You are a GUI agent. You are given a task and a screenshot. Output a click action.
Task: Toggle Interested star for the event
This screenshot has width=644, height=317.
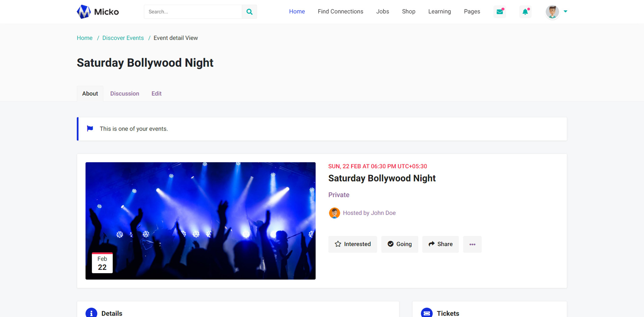coord(352,244)
